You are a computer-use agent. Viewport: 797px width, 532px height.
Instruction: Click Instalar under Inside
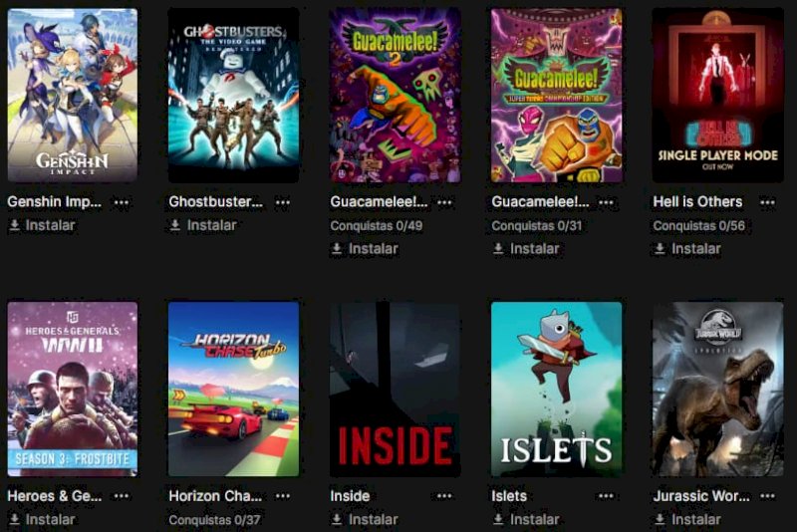click(x=365, y=519)
